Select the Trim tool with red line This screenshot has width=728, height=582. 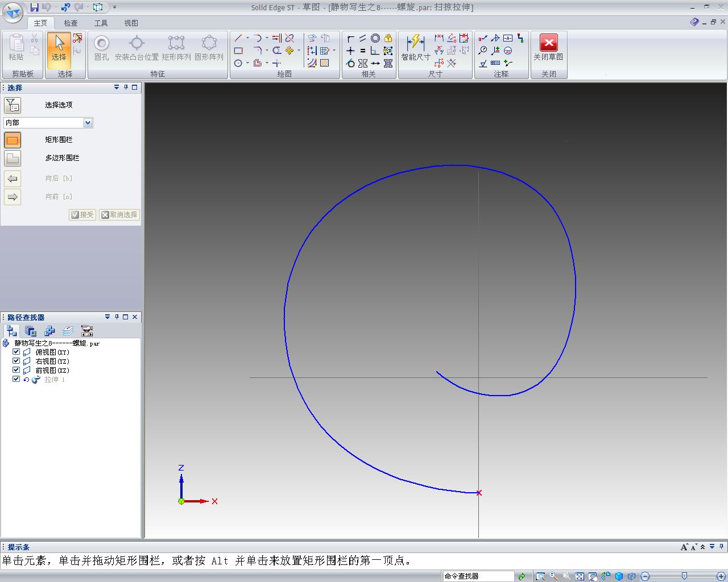[x=289, y=38]
